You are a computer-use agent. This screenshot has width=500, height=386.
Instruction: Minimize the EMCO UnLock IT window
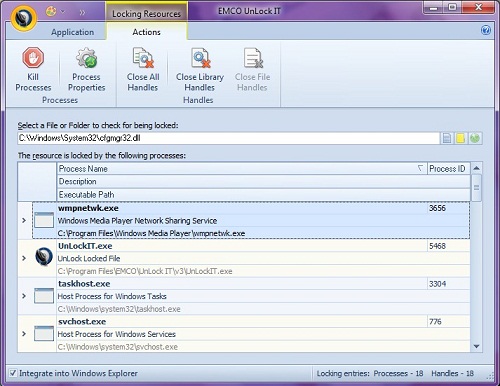click(434, 8)
